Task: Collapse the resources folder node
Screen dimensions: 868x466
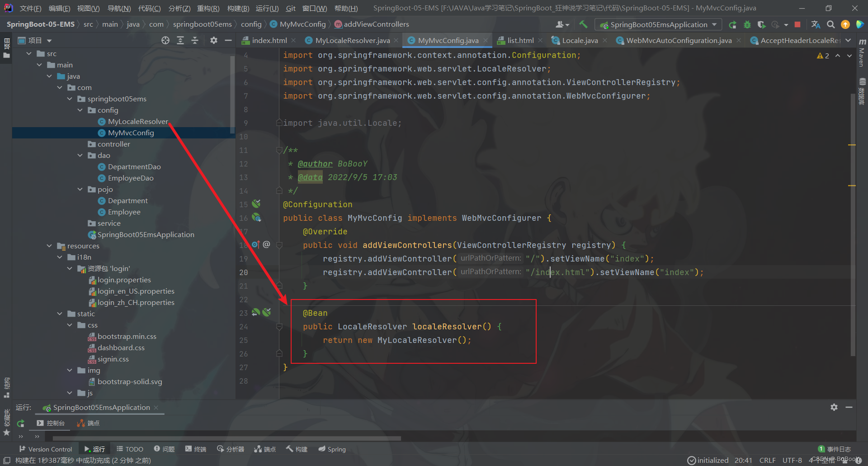Action: pyautogui.click(x=49, y=246)
